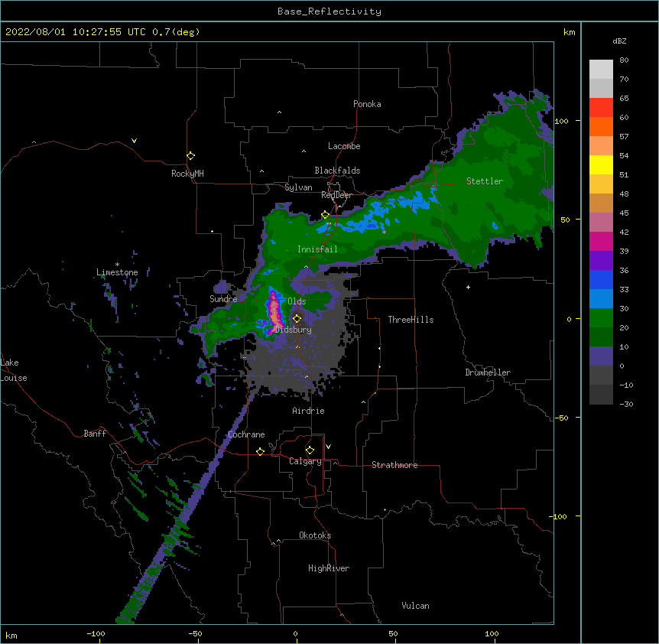The image size is (659, 644).
Task: Select the orange 57-60 dBZ legend swatch
Action: pyautogui.click(x=601, y=126)
